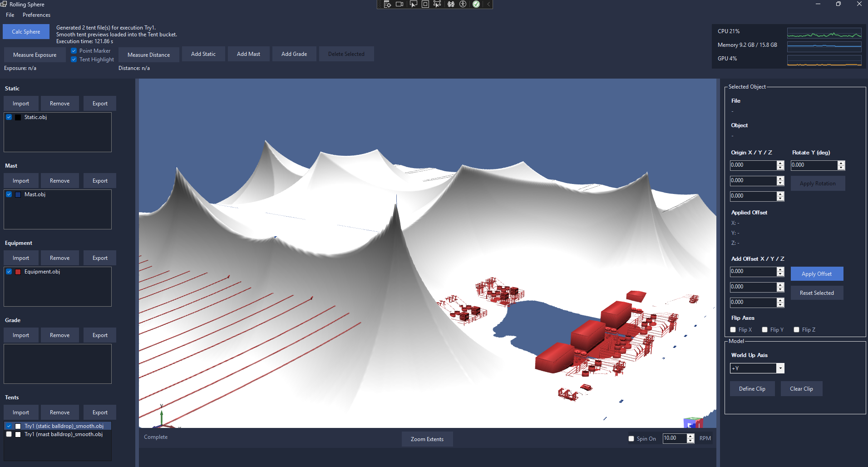Check the Flip Y checkbox
Screen dimensions: 868x467
click(765, 330)
